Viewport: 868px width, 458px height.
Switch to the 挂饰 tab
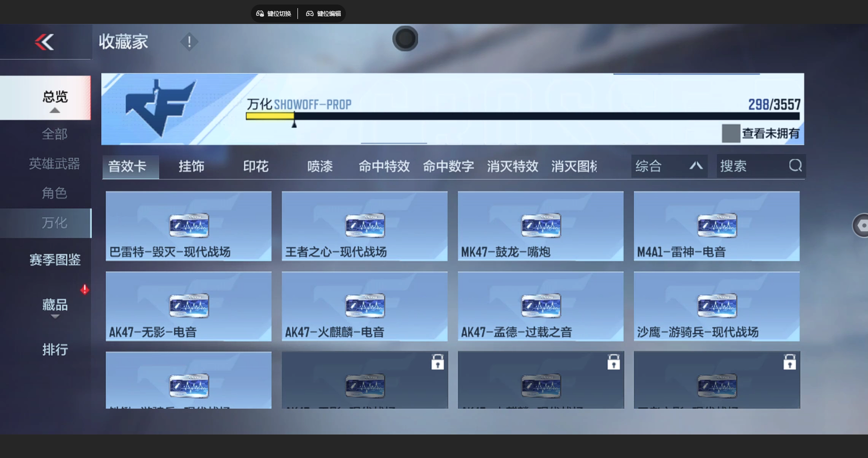point(191,167)
